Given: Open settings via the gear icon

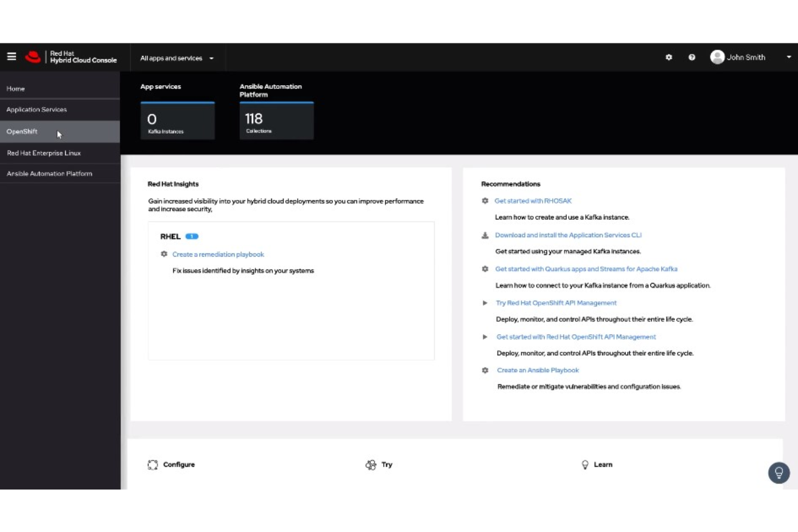Looking at the screenshot, I should [x=669, y=57].
